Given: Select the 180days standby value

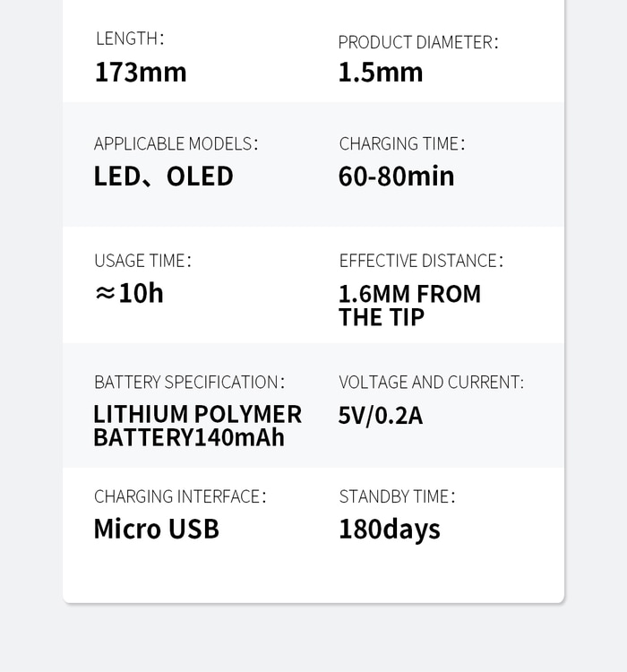Looking at the screenshot, I should (x=389, y=529).
